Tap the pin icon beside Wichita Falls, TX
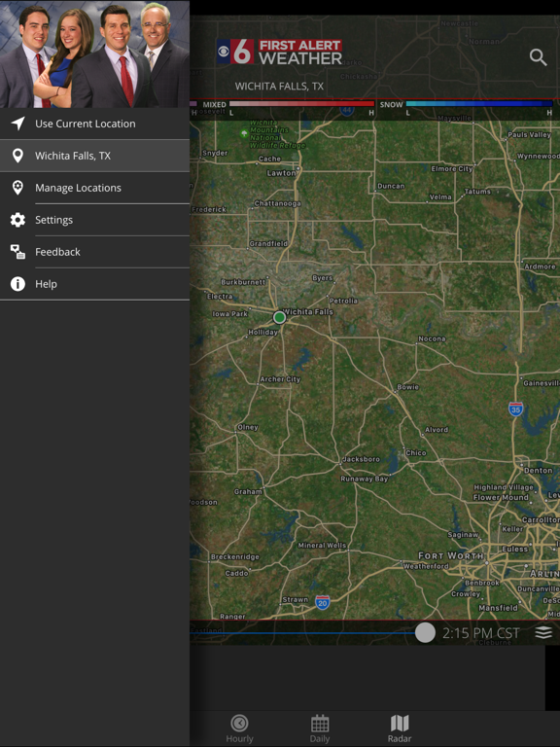 point(17,156)
